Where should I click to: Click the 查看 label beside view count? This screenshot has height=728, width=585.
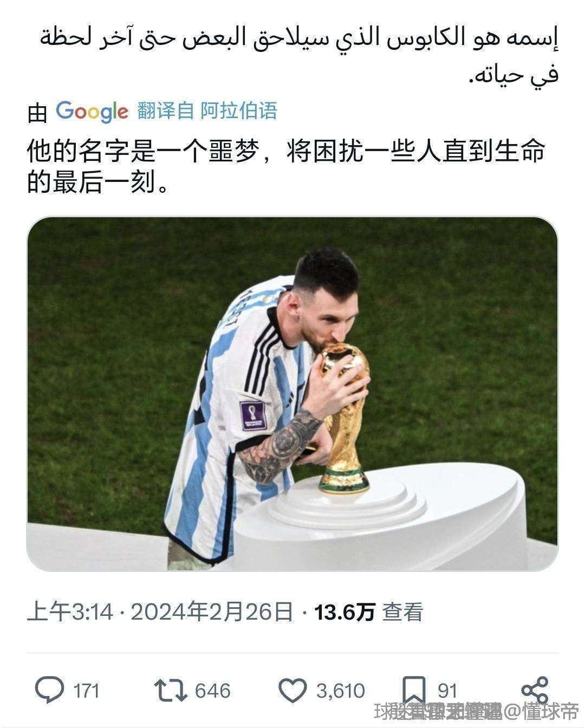pyautogui.click(x=403, y=612)
